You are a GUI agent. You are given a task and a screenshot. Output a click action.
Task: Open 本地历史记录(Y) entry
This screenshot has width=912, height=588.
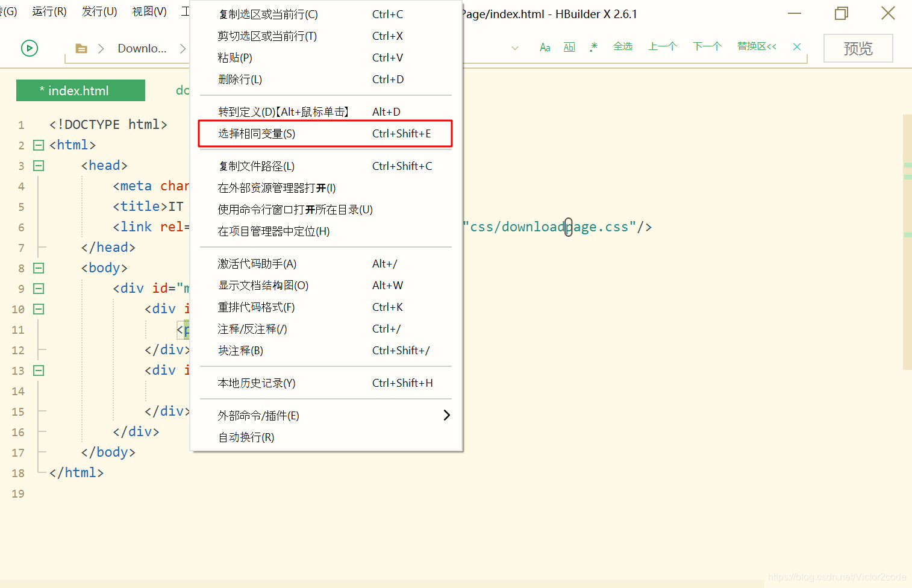pyautogui.click(x=326, y=383)
